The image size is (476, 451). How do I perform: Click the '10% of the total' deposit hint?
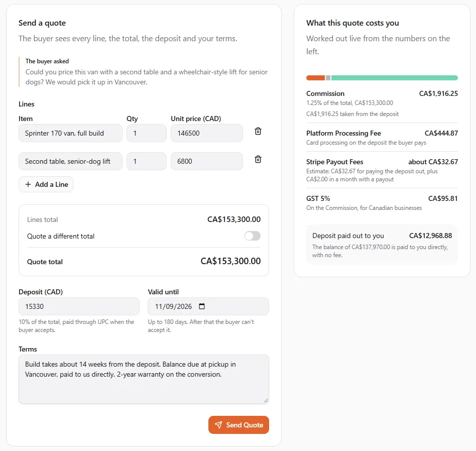[x=76, y=326]
